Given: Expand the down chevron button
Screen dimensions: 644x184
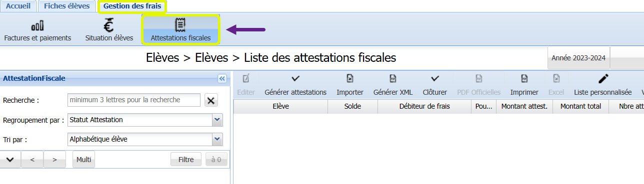Looking at the screenshot, I should click(10, 160).
